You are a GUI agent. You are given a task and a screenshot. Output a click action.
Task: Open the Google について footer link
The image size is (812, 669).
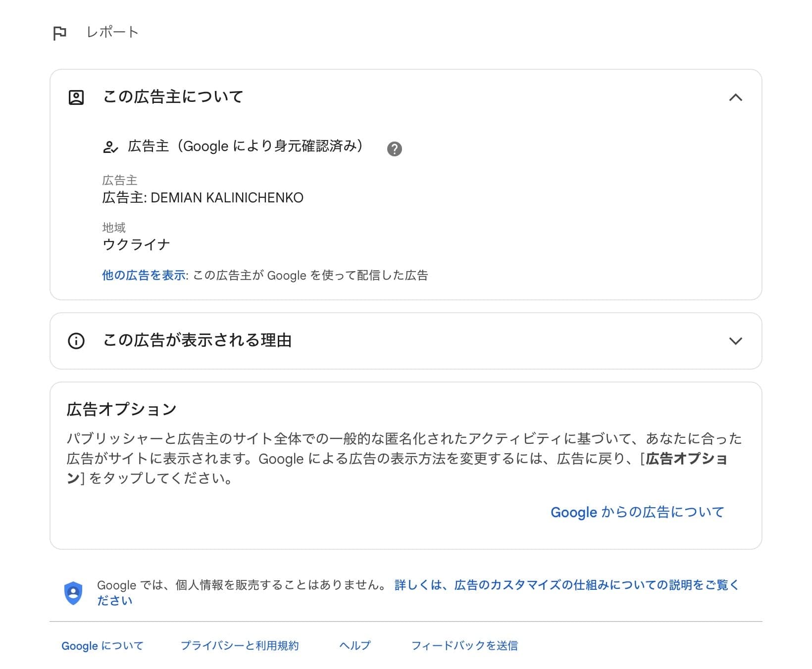tap(102, 646)
